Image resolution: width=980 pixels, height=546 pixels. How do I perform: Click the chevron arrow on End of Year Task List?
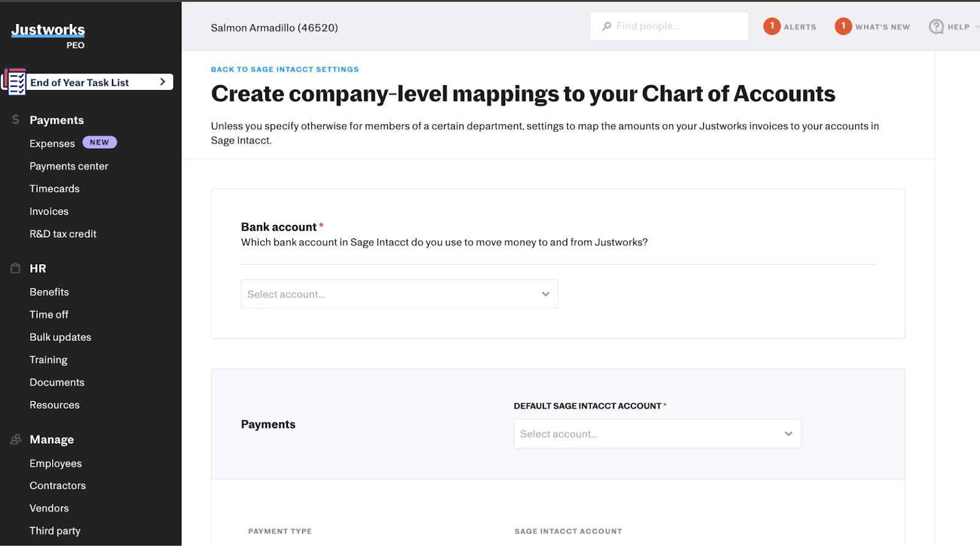pyautogui.click(x=162, y=82)
